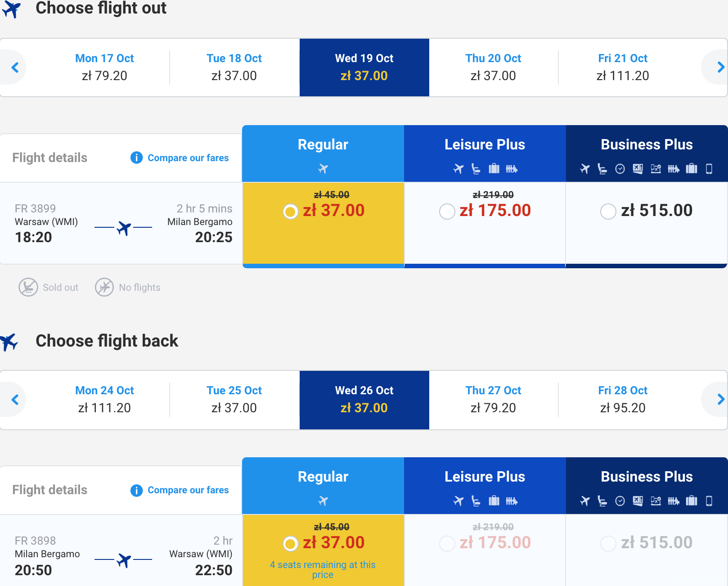Click the seat icon under outbound Leisure Plus
The image size is (728, 586).
click(476, 169)
